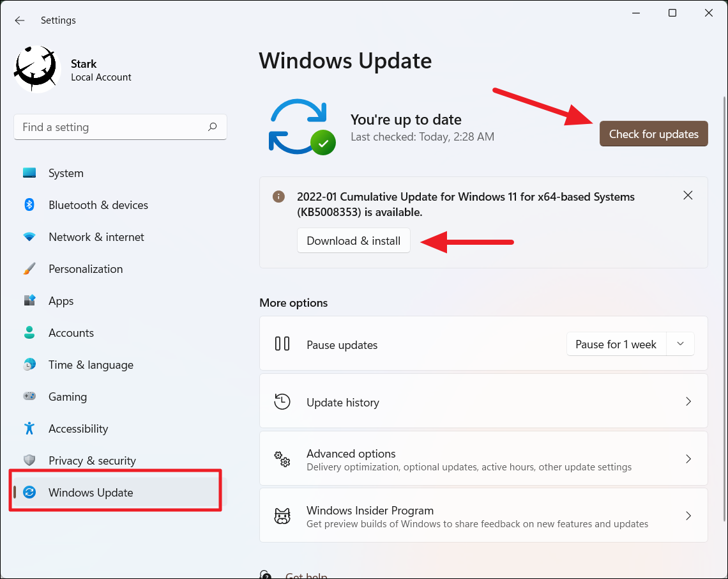This screenshot has width=728, height=579.
Task: Click the Pause updates pause icon
Action: (x=282, y=344)
